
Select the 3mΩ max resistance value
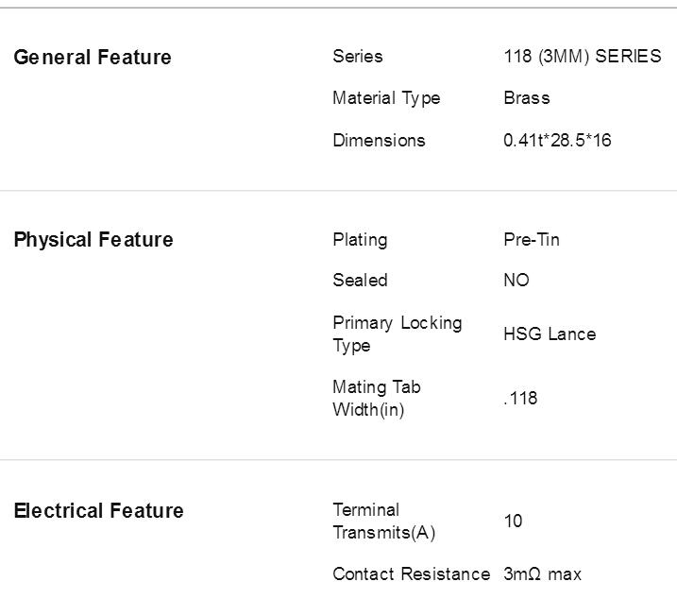[542, 574]
